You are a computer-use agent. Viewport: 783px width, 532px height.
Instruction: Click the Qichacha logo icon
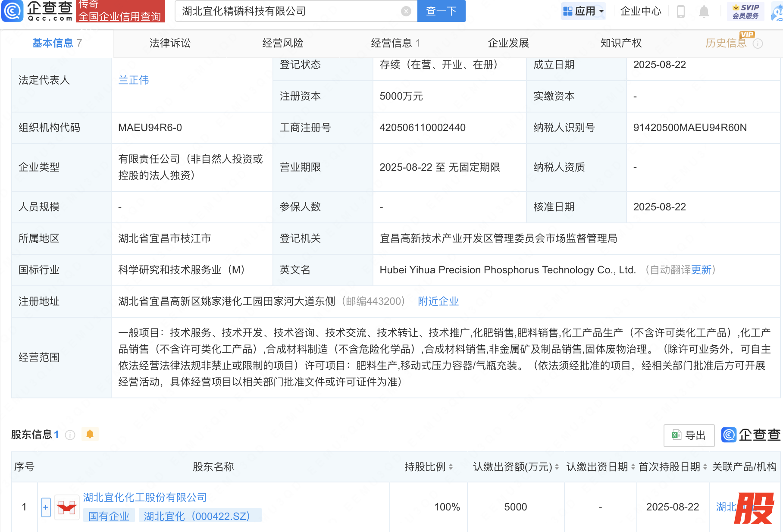(13, 11)
